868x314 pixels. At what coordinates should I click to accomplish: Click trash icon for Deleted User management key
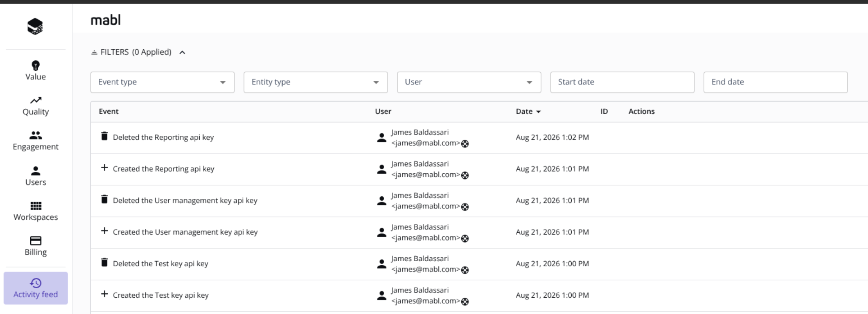coord(104,199)
